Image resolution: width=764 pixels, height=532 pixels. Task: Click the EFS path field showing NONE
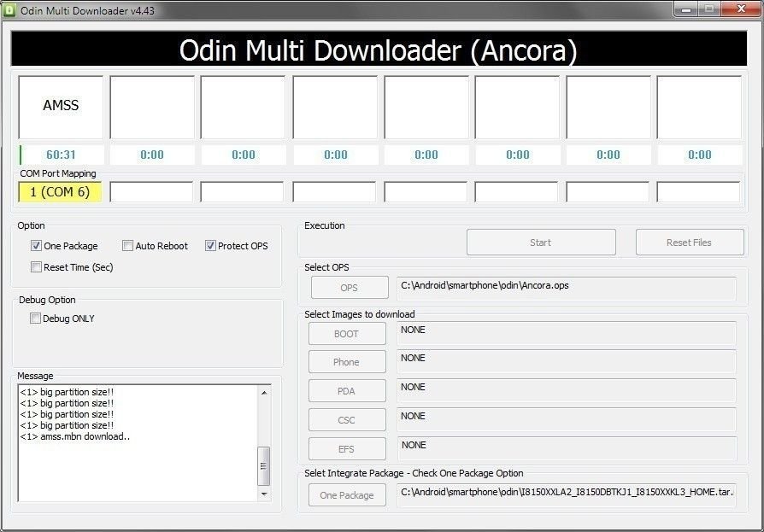tap(567, 448)
